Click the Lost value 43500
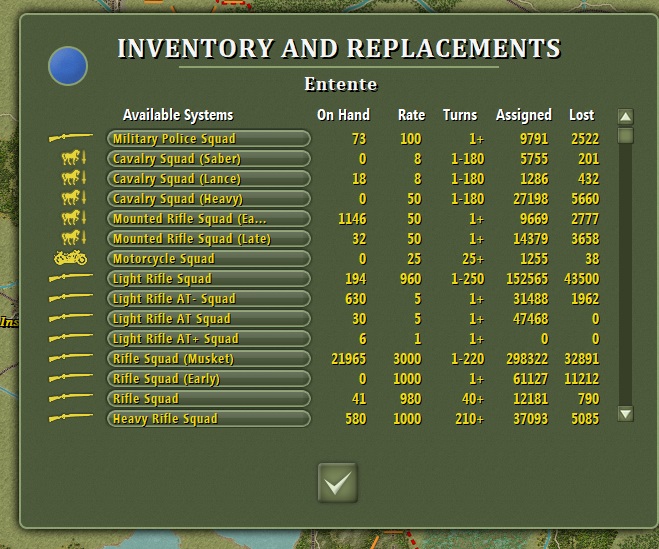Viewport: 659px width, 549px height. [582, 279]
